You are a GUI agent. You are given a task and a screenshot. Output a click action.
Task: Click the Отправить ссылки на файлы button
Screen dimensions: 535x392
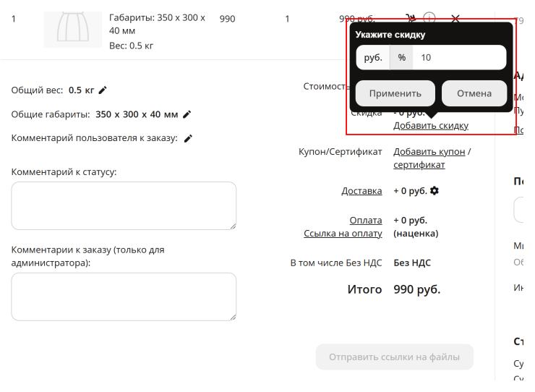(x=395, y=357)
